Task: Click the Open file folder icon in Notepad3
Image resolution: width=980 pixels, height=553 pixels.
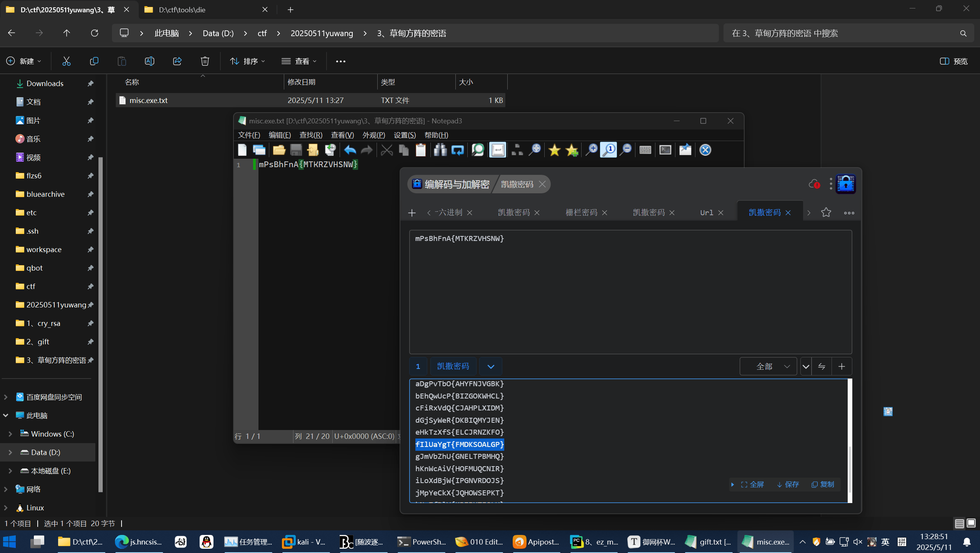Action: coord(279,150)
